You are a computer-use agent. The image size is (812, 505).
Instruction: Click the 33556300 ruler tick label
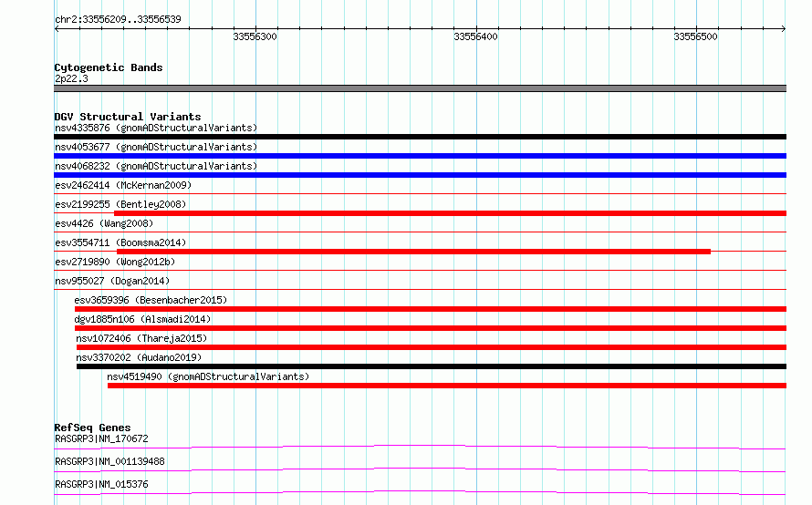[255, 36]
